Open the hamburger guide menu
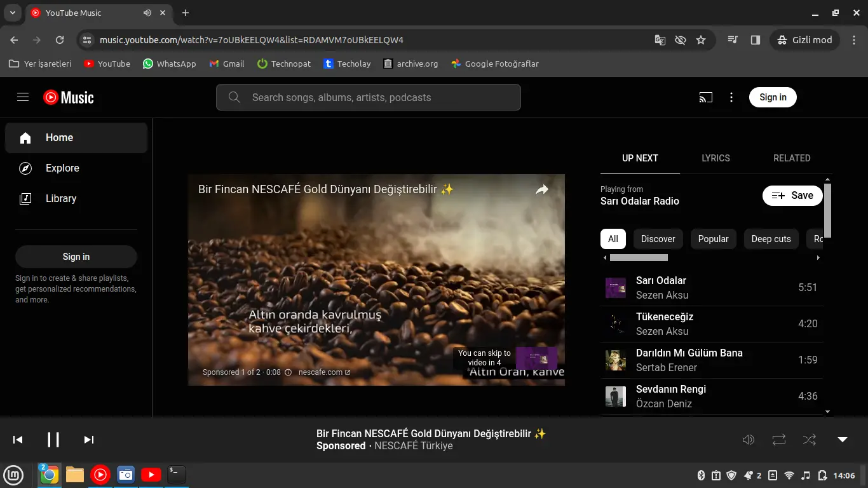 pos(23,97)
